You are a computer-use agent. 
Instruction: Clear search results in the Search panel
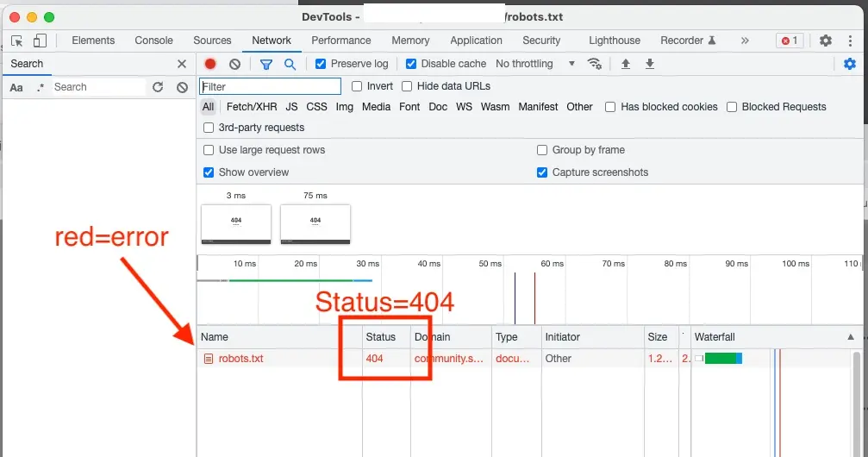182,88
